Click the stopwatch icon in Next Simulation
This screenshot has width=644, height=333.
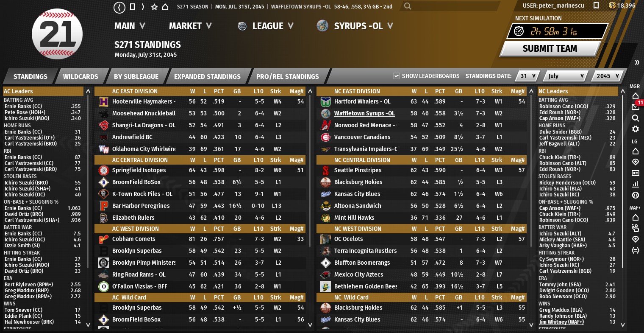click(519, 31)
